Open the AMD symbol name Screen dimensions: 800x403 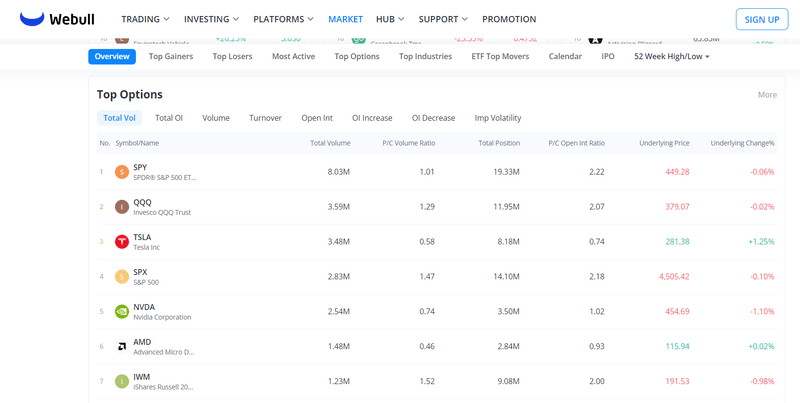142,342
